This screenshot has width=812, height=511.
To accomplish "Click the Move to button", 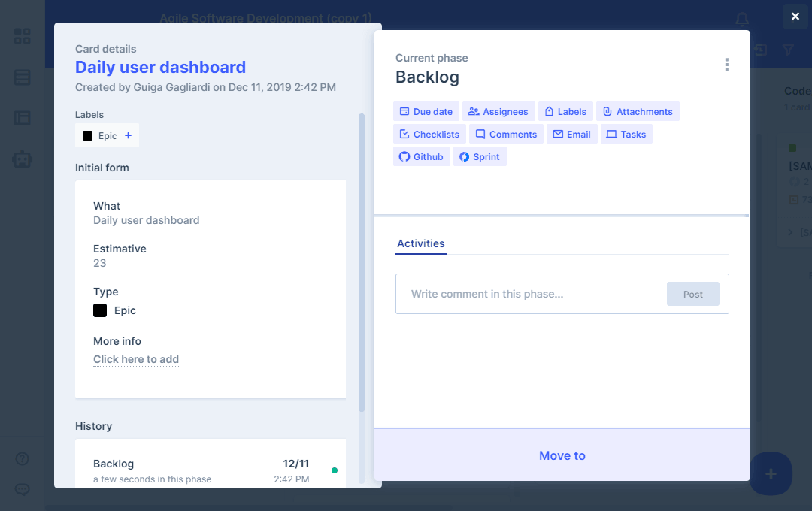I will point(562,455).
